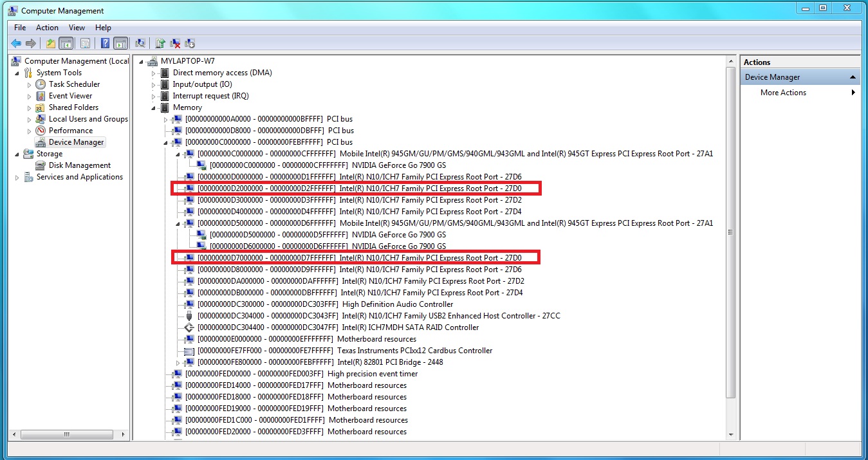Expand Interrupt request (IRQ) resources

click(x=154, y=96)
